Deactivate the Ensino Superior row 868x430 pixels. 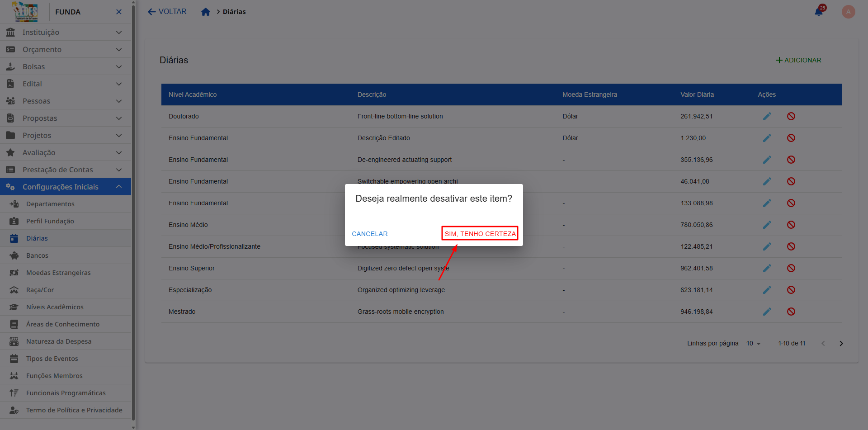coord(791,268)
